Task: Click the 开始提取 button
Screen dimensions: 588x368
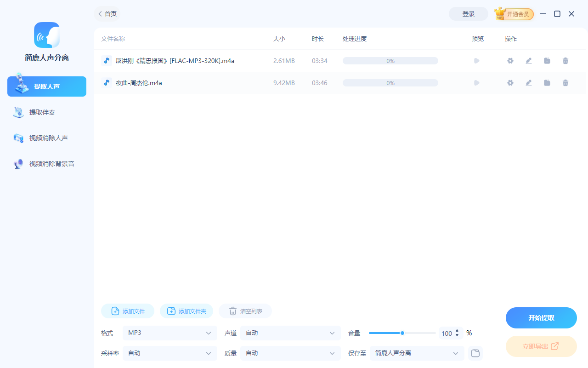Action: (541, 318)
